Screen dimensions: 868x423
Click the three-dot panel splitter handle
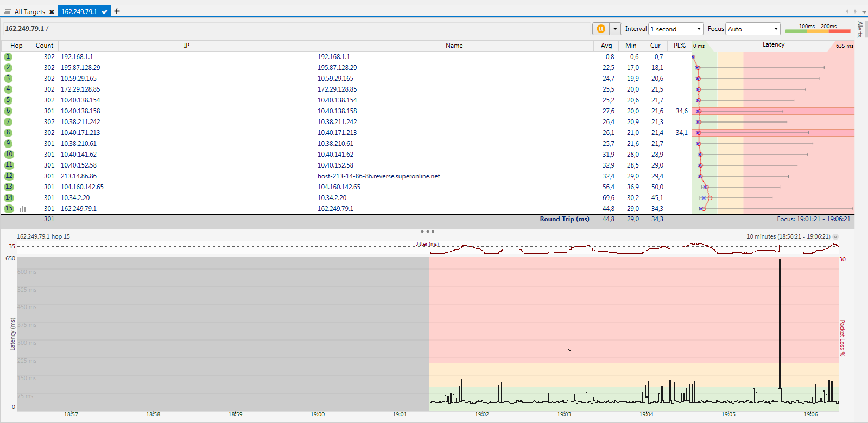pyautogui.click(x=427, y=232)
